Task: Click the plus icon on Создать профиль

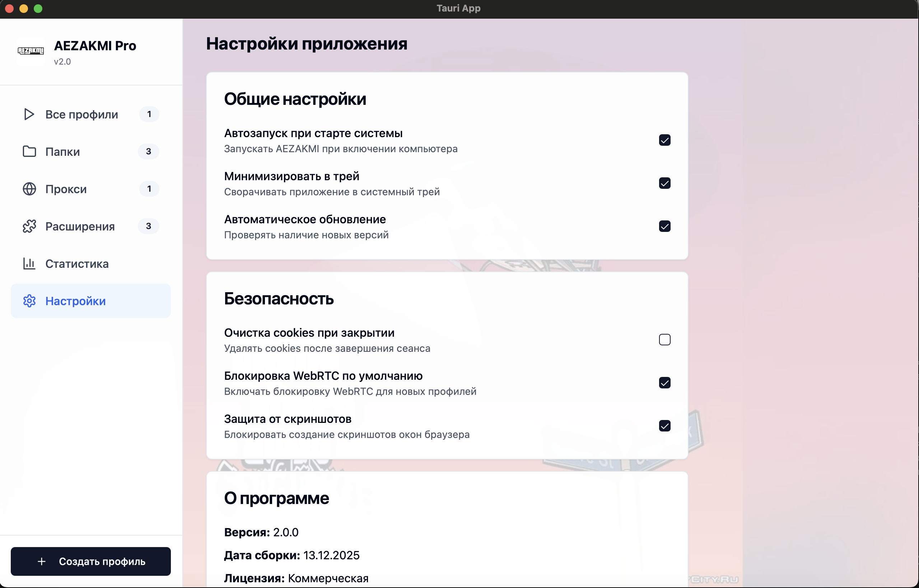Action: 41,561
